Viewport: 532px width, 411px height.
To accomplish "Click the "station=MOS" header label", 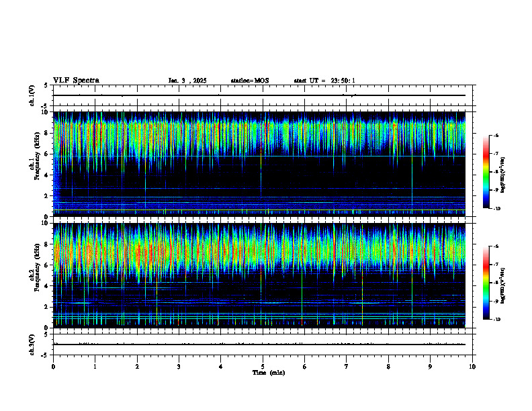I will coord(250,81).
